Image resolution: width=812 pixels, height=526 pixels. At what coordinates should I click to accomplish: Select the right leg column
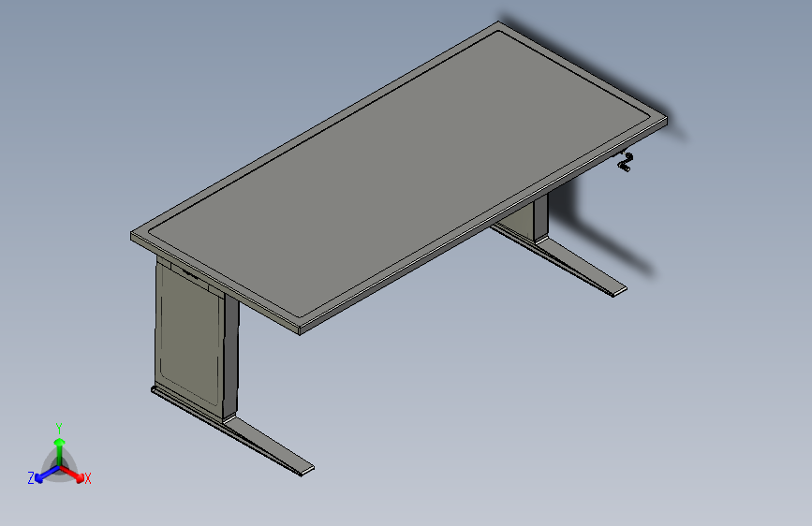(x=540, y=217)
